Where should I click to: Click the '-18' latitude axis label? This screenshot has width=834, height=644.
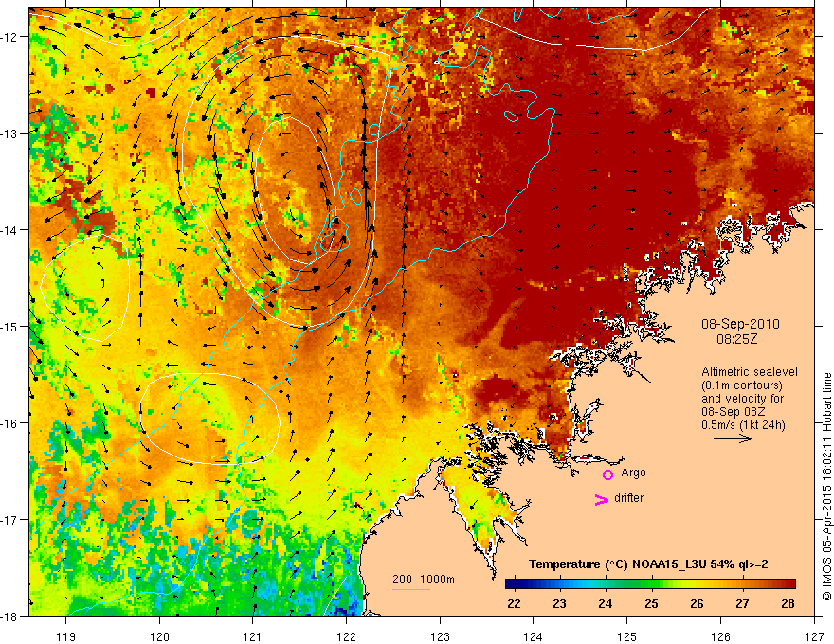click(9, 616)
